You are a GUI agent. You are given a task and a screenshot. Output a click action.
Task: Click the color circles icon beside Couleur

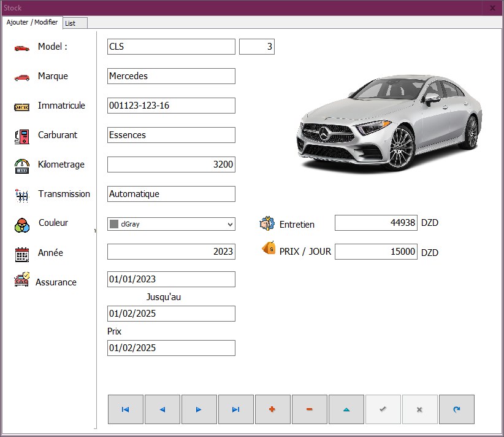coord(22,225)
